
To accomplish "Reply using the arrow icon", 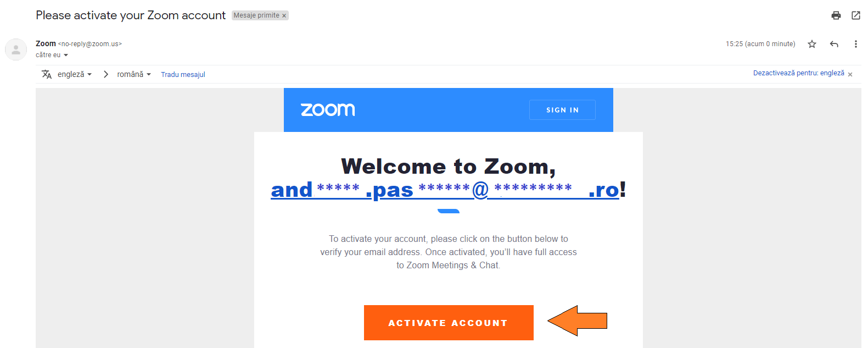I will [834, 44].
